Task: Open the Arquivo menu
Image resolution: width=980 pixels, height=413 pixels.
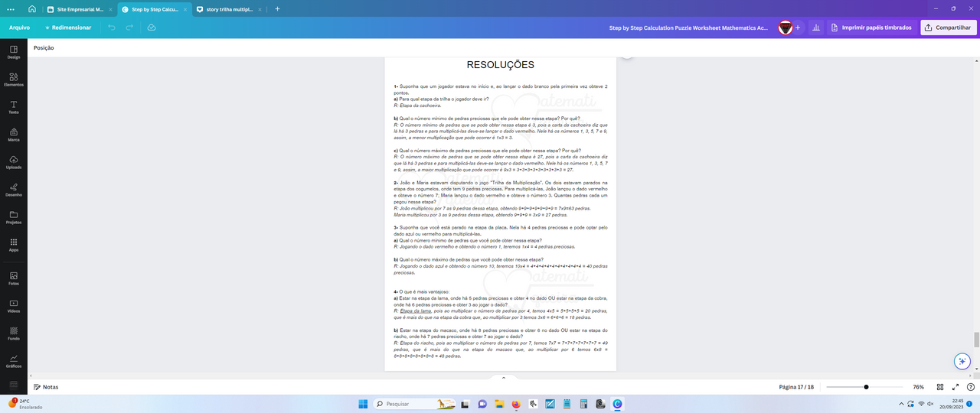Action: (x=19, y=28)
